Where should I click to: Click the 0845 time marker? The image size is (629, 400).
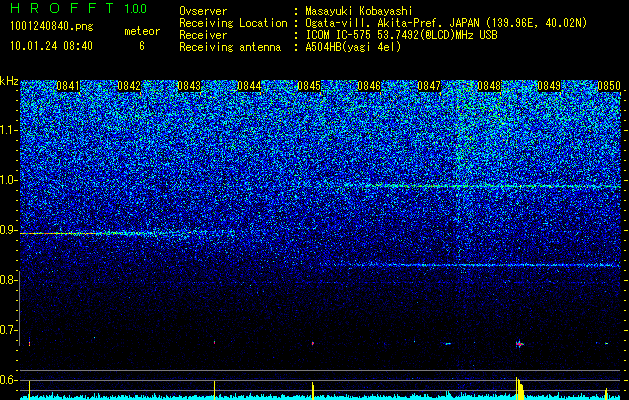point(309,86)
